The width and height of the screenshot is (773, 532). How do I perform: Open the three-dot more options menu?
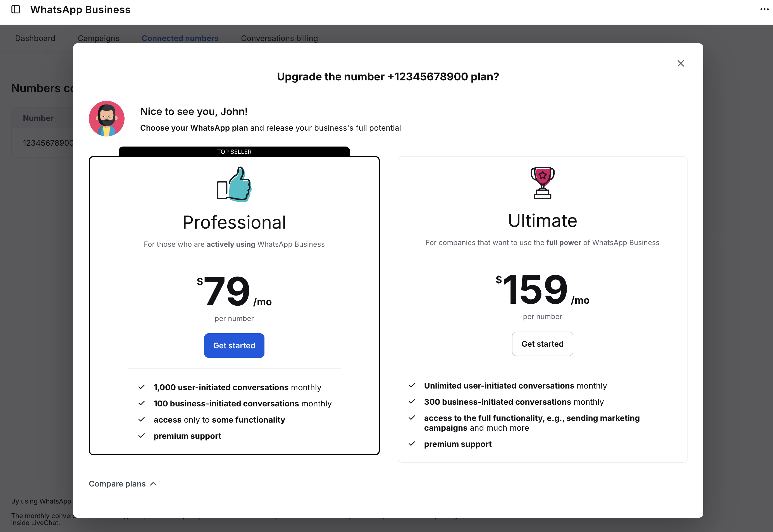[764, 9]
